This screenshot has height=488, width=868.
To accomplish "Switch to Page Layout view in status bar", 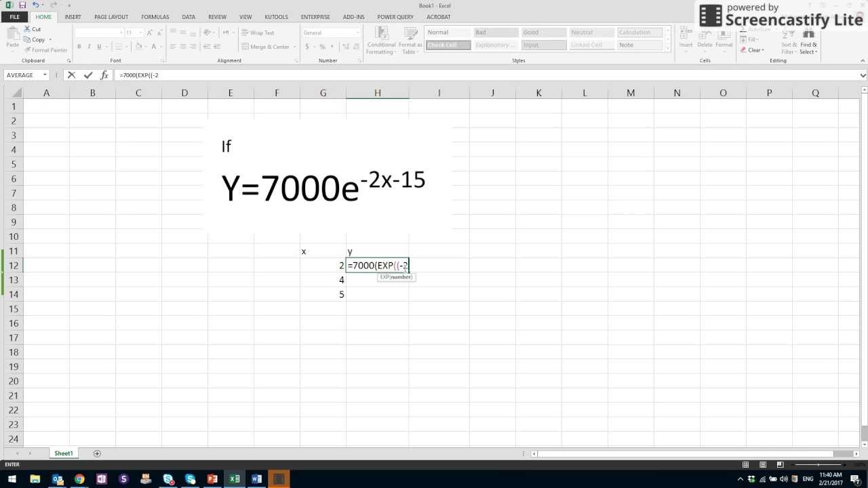I will pos(763,464).
